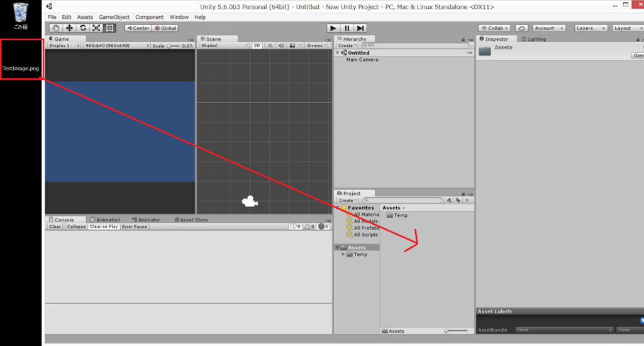
Task: Toggle scene lighting sun icon
Action: pyautogui.click(x=270, y=46)
